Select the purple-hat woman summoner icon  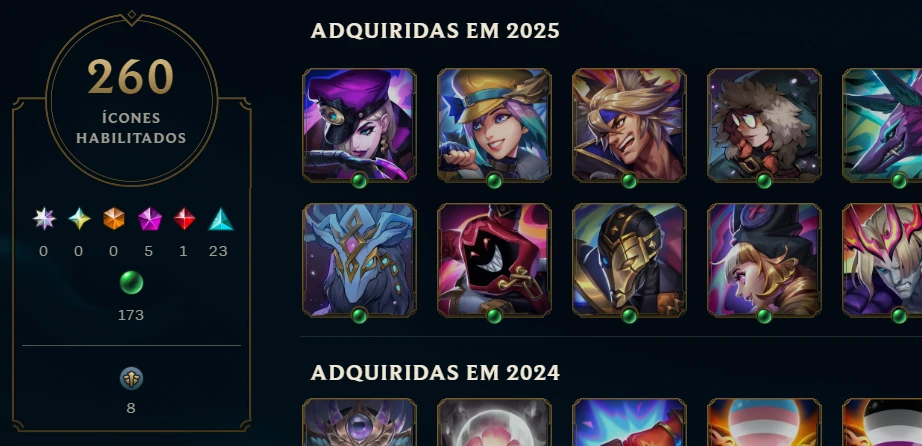[359, 125]
